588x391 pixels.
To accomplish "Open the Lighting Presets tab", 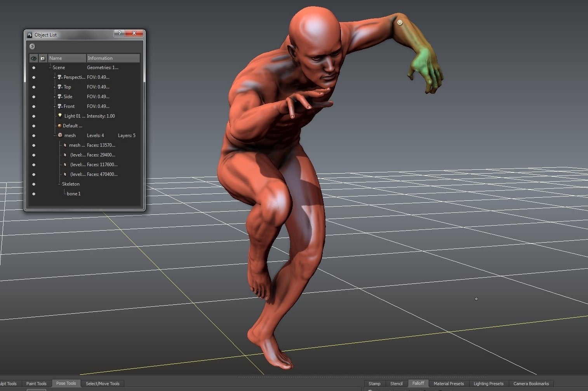I will tap(488, 384).
